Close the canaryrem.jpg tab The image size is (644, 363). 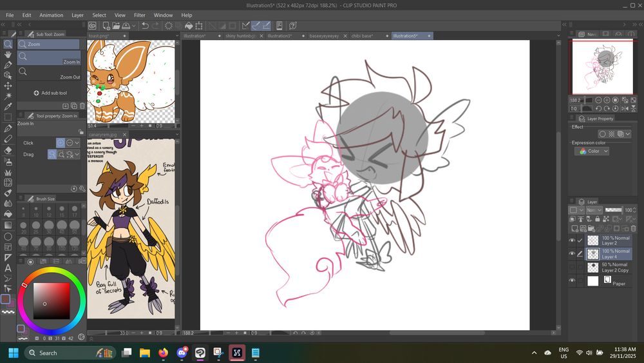(x=124, y=134)
